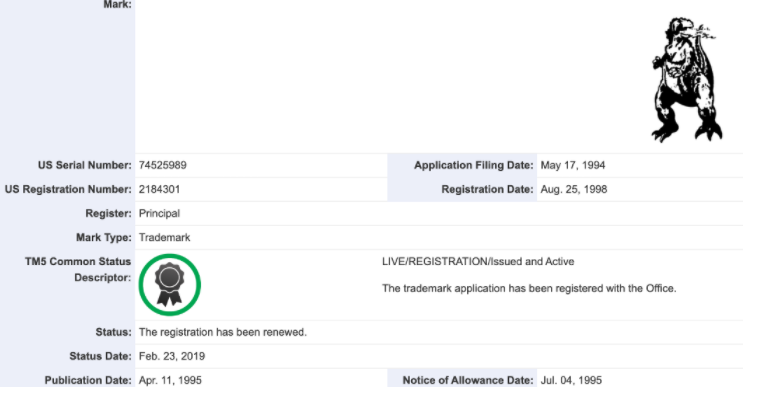Click 'The trademark application has been registered' sentence
The height and width of the screenshot is (405, 770).
click(x=529, y=289)
